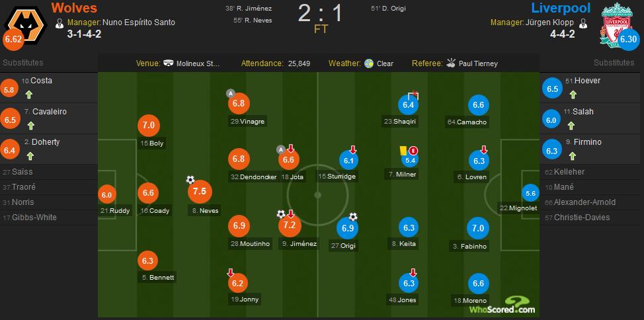This screenshot has height=320, width=644.
Task: Click the Wolves team name heading
Action: click(x=74, y=8)
